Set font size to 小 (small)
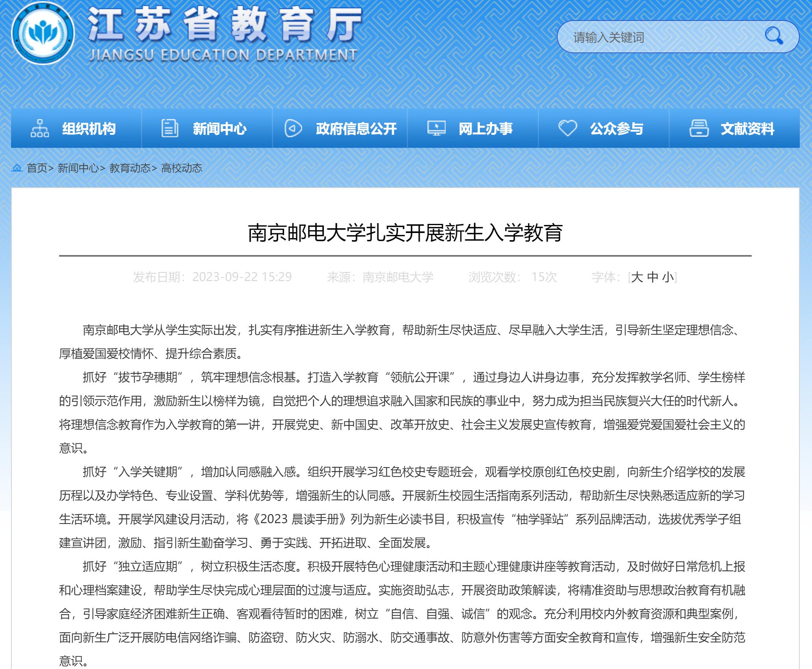The width and height of the screenshot is (812, 669). (668, 277)
